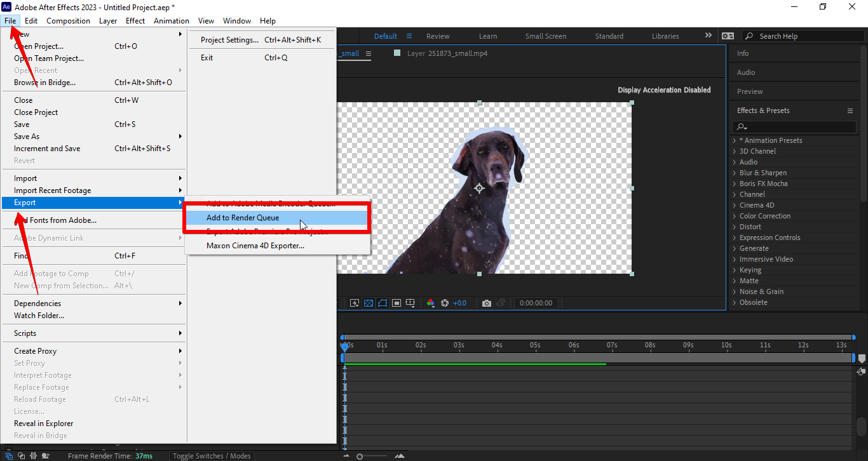This screenshot has height=461, width=868.
Task: Click Toggle Switches / Modes
Action: coord(212,455)
